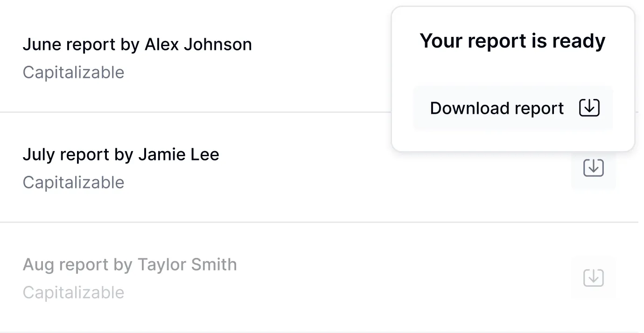Open June report by Alex Johnson

click(x=137, y=44)
